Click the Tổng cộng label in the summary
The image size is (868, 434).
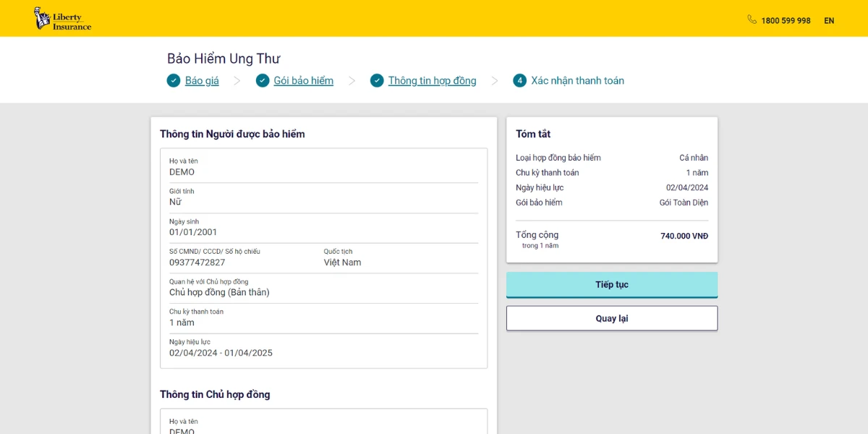tap(537, 235)
